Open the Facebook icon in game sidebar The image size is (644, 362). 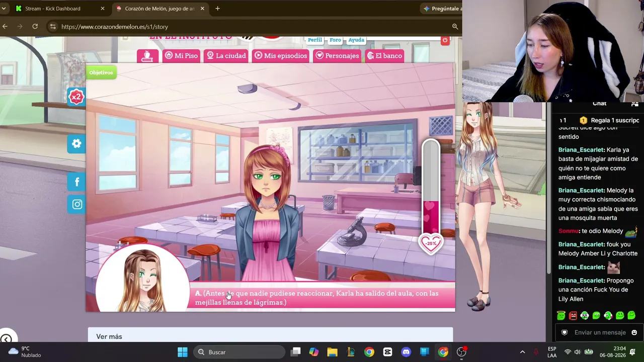tap(76, 182)
